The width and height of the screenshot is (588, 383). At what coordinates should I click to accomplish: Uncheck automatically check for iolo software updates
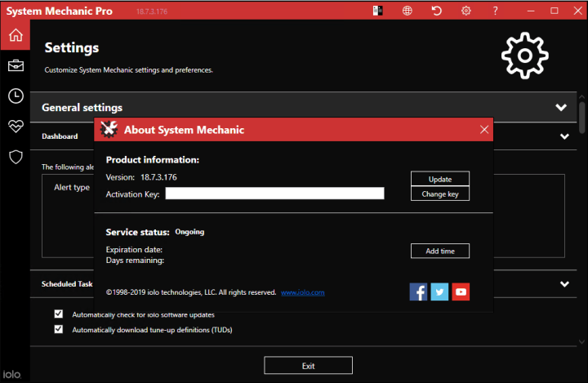[59, 314]
